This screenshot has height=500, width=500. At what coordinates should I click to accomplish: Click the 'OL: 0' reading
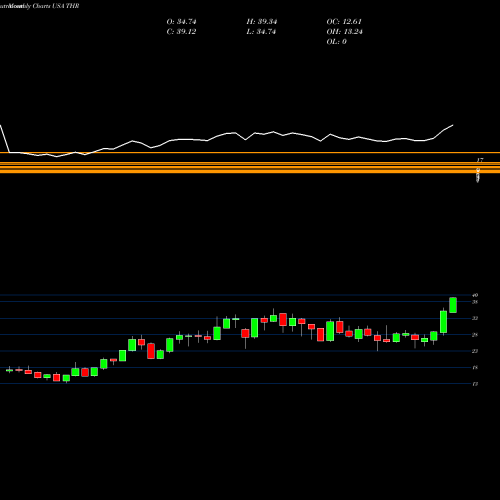click(x=336, y=42)
